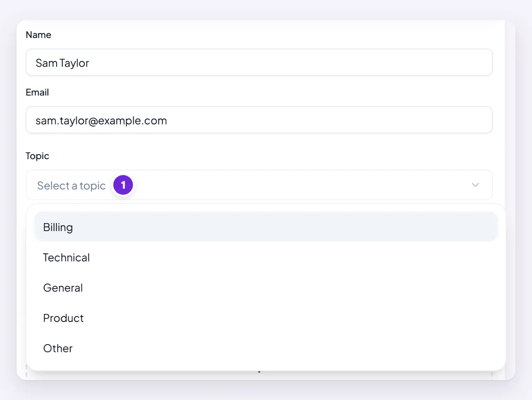Pick the Other topic option
The height and width of the screenshot is (400, 532).
tap(266, 348)
